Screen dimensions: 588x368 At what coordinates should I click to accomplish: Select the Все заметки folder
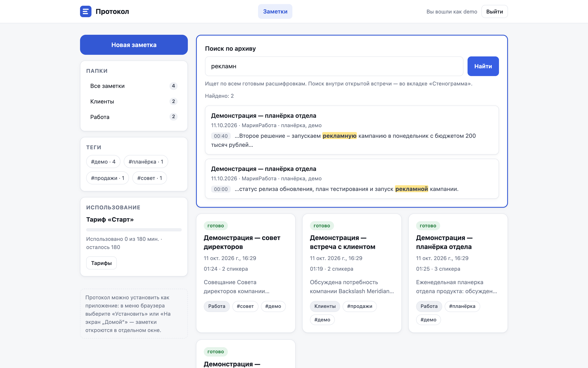tap(134, 86)
